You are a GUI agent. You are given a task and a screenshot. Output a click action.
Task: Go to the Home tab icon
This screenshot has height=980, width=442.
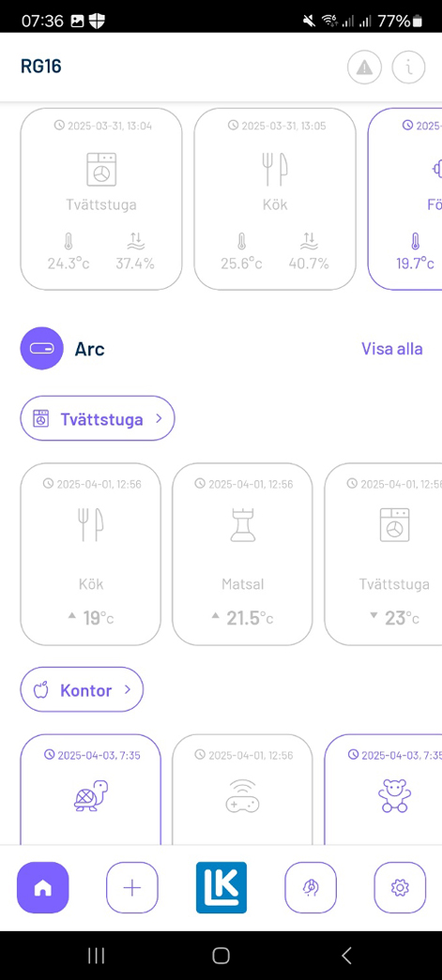(42, 887)
